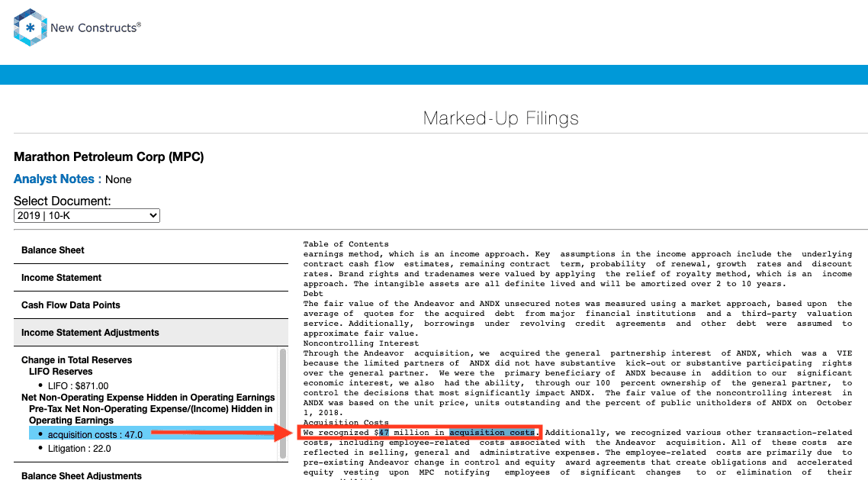Click the 'Debt' heading in the filing text
This screenshot has height=480, width=868.
(x=313, y=294)
